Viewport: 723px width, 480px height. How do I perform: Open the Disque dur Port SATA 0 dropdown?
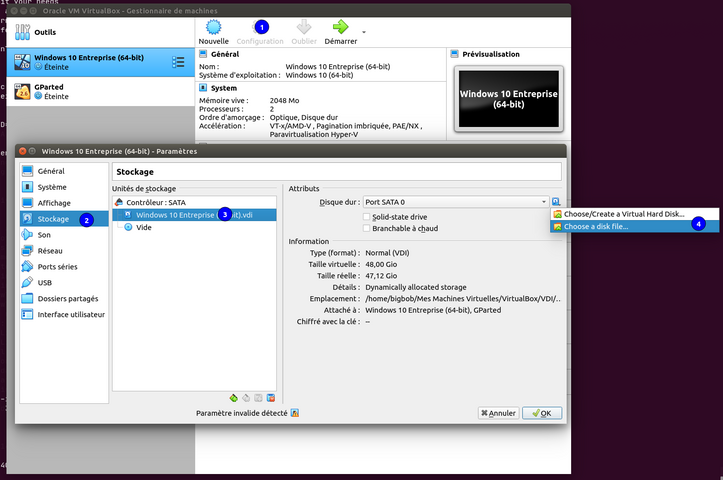[x=456, y=202]
